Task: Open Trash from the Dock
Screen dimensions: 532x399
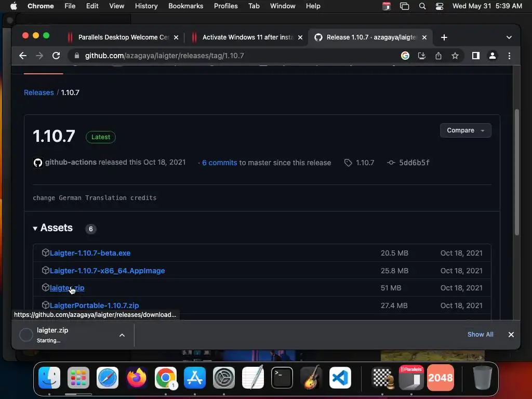Action: (x=483, y=378)
